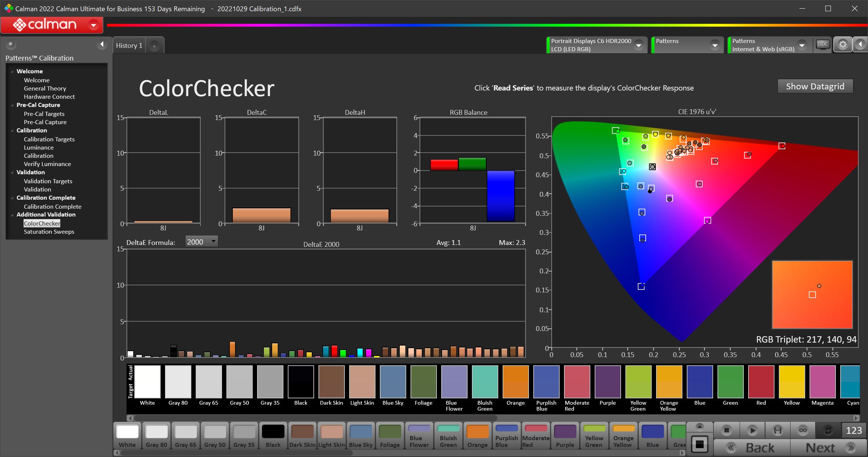Open Verify Luminance page
Image resolution: width=868 pixels, height=457 pixels.
(48, 164)
